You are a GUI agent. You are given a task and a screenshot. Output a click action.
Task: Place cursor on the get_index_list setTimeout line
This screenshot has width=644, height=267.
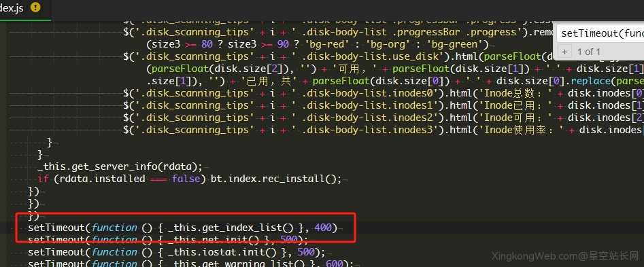tap(182, 228)
